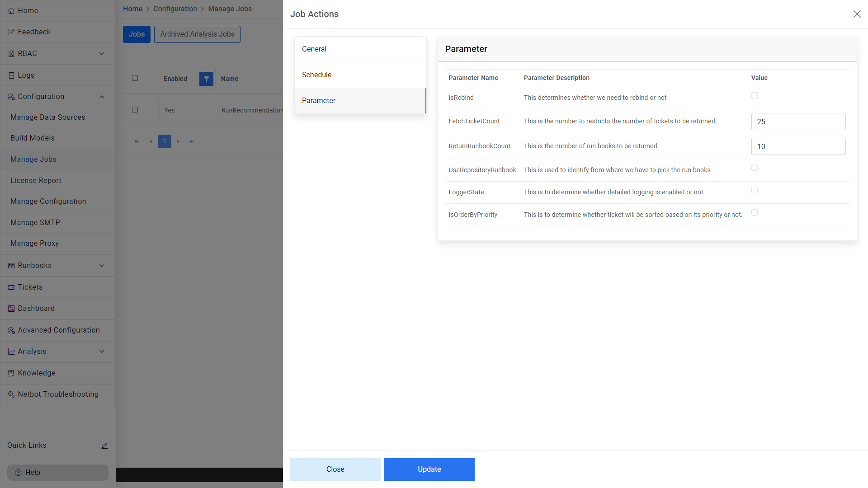Click the Update button

429,469
